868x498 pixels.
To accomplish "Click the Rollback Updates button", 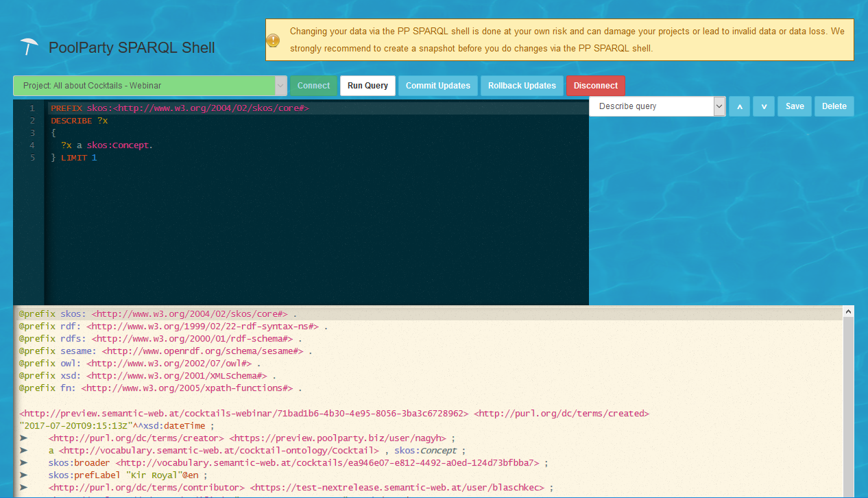I will coord(522,86).
